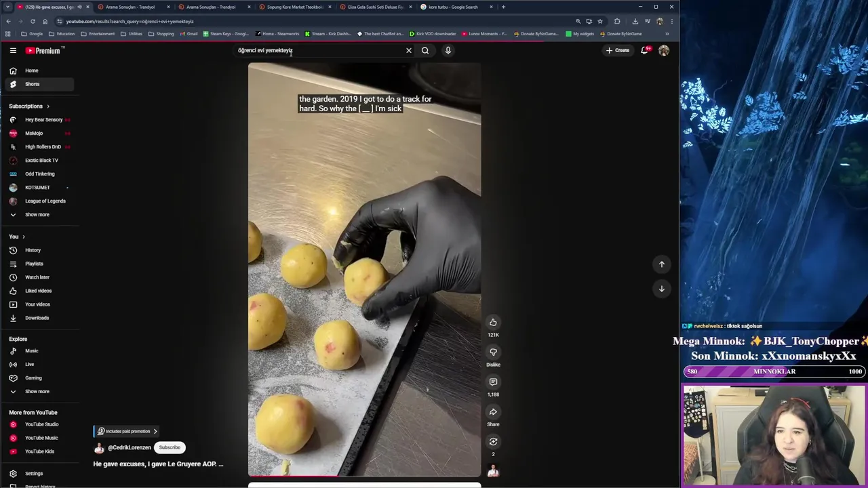This screenshot has height=488, width=868.
Task: Go to previous Short with up arrow
Action: pyautogui.click(x=662, y=264)
